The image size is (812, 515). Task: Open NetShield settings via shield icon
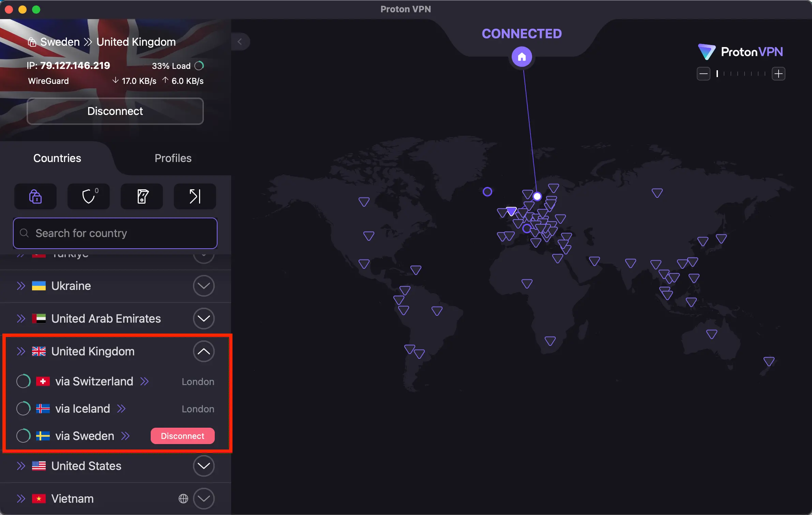coord(88,197)
